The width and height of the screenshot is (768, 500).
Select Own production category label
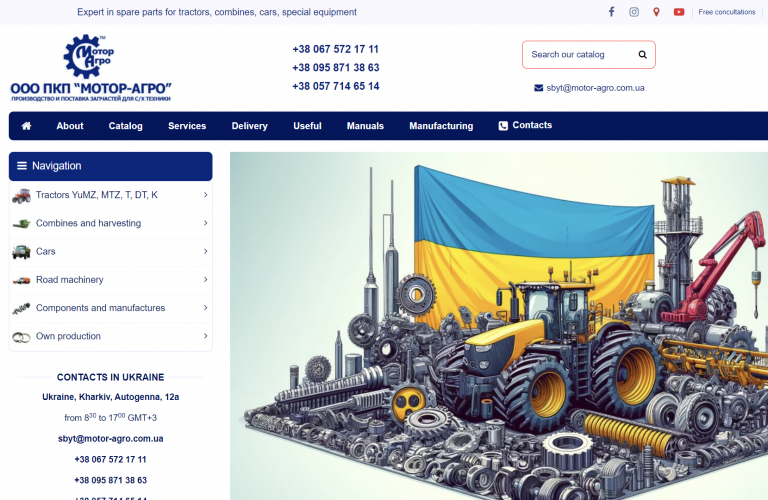pyautogui.click(x=68, y=336)
